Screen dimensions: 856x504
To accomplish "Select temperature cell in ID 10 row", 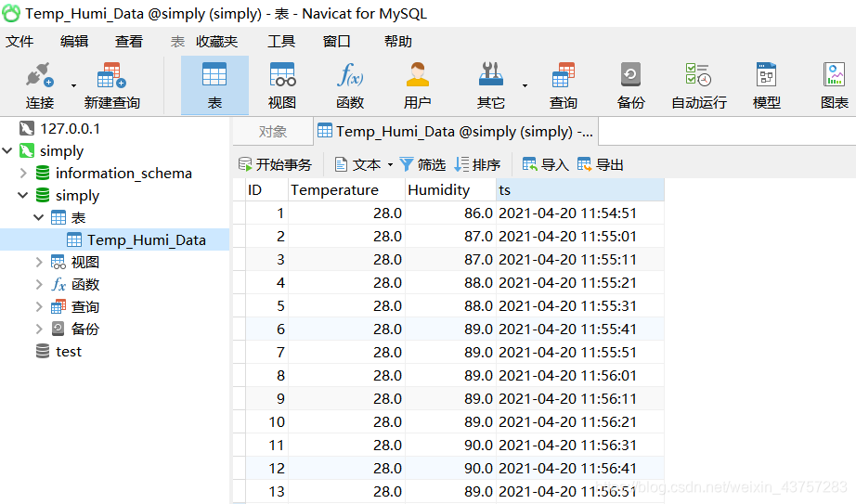I will (x=346, y=422).
